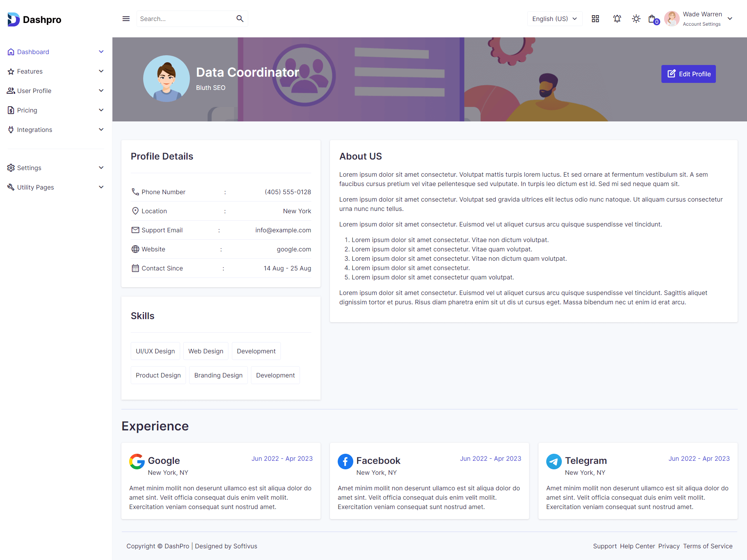Click the Dashpro logo

pos(34,19)
